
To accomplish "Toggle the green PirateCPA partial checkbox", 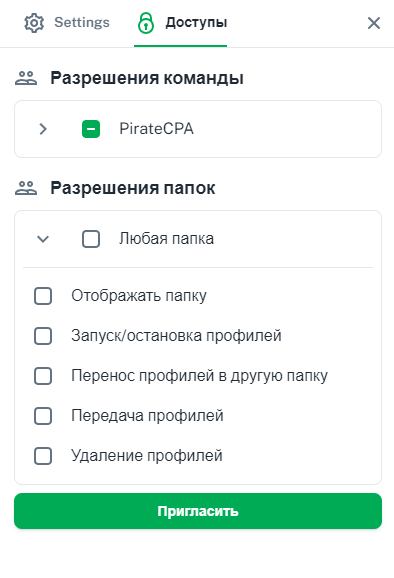I will pyautogui.click(x=91, y=129).
